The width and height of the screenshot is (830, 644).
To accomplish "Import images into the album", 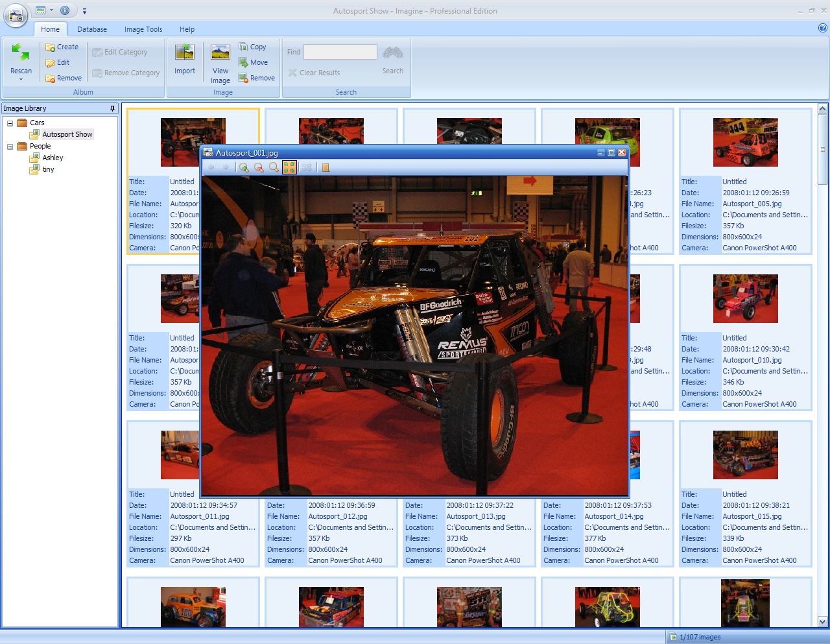I will [185, 60].
